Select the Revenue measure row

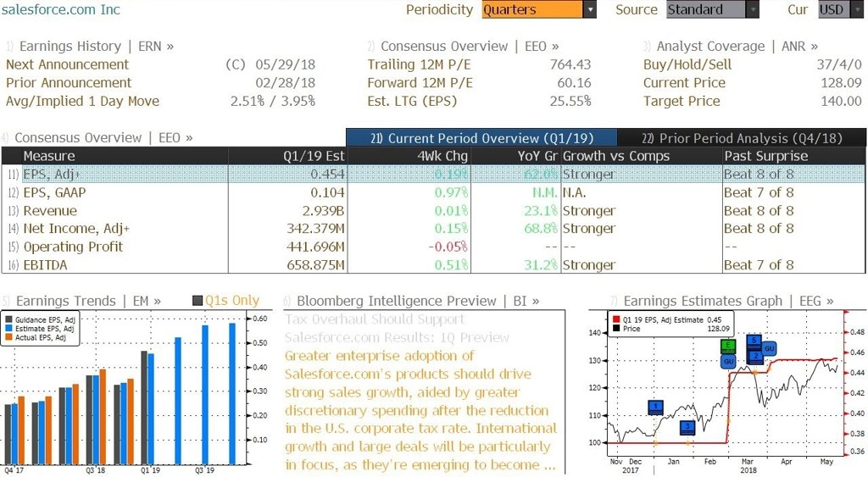(x=433, y=211)
